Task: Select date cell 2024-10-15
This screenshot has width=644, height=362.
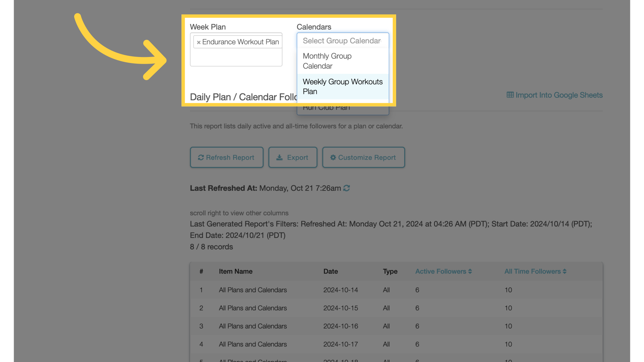Action: click(x=340, y=308)
